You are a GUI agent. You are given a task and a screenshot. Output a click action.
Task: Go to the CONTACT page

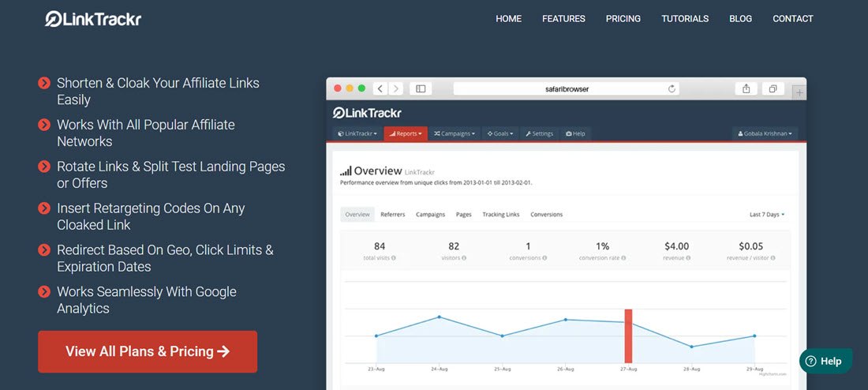pos(793,19)
